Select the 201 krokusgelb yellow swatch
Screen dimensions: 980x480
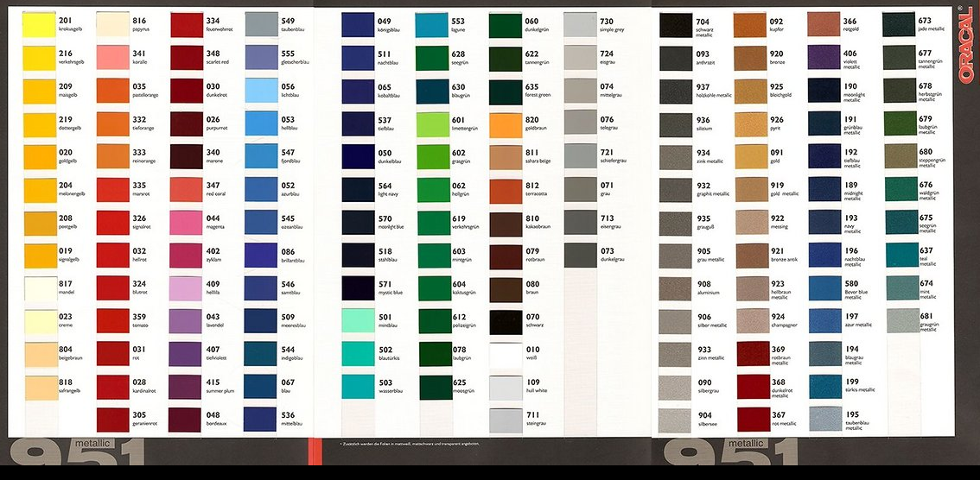pyautogui.click(x=40, y=25)
